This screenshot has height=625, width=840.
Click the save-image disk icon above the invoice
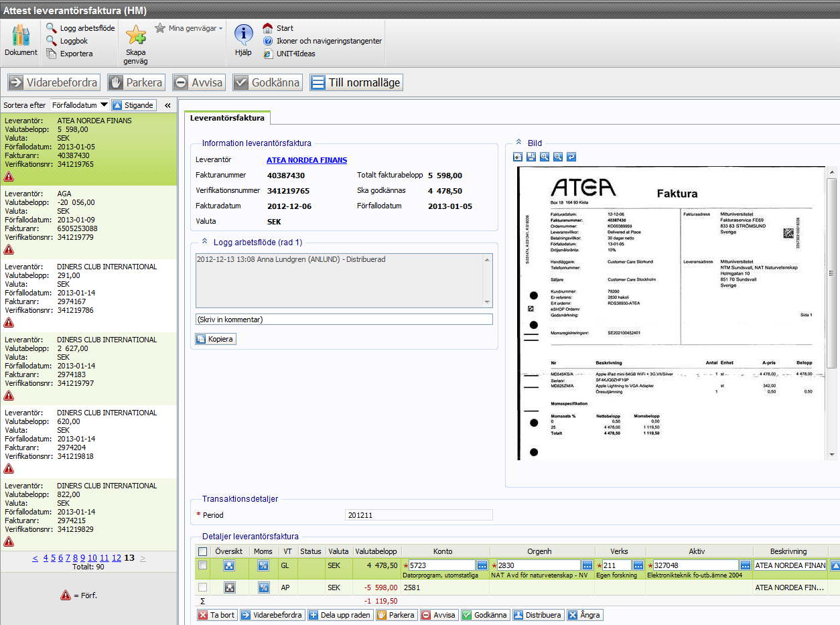531,157
